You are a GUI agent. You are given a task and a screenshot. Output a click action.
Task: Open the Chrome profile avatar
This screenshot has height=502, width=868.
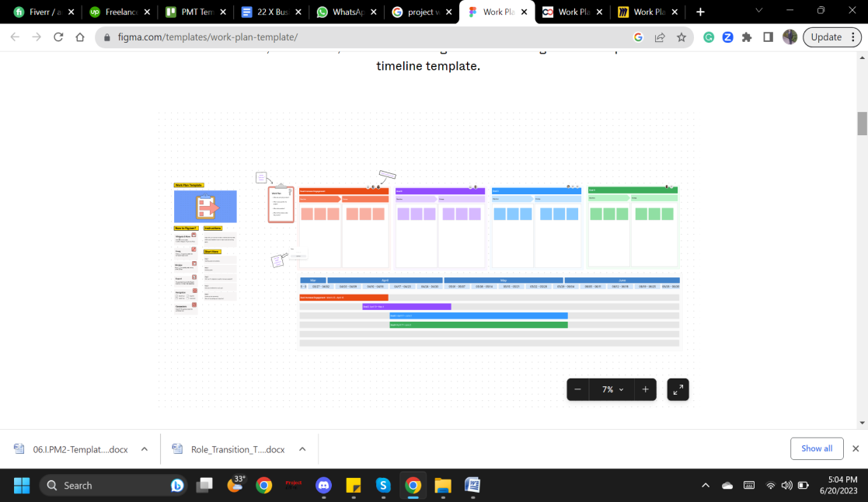(x=790, y=37)
